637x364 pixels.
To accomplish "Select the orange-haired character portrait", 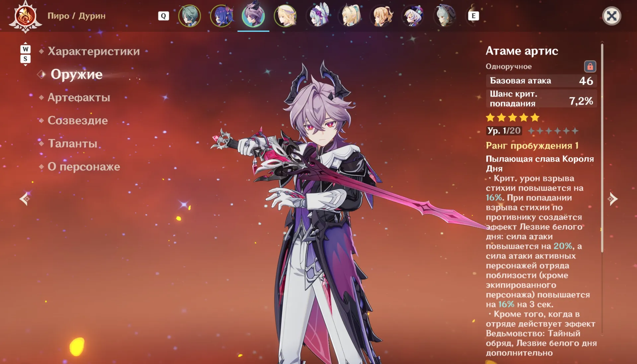I will click(382, 16).
